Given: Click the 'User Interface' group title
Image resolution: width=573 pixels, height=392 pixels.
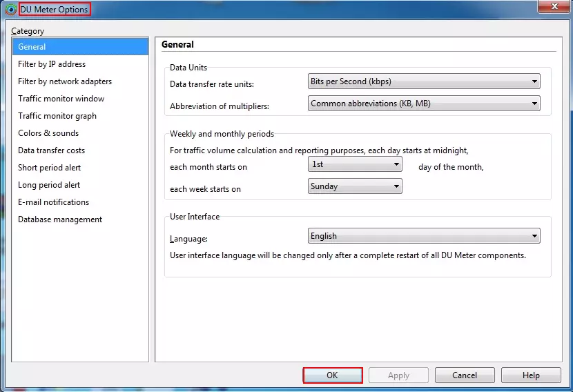Looking at the screenshot, I should click(x=195, y=217).
